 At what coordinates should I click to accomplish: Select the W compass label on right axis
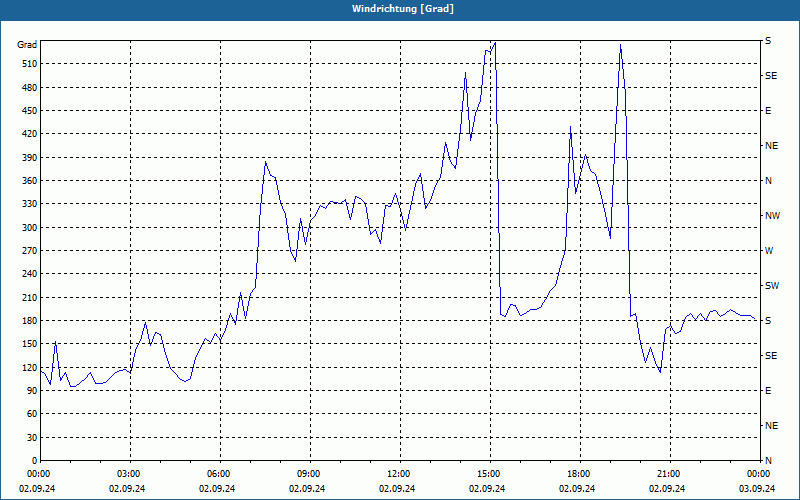(769, 251)
